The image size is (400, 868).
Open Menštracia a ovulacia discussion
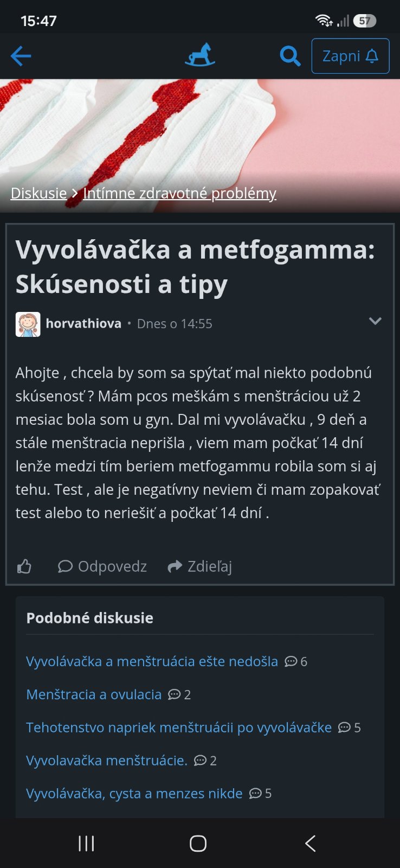click(94, 694)
